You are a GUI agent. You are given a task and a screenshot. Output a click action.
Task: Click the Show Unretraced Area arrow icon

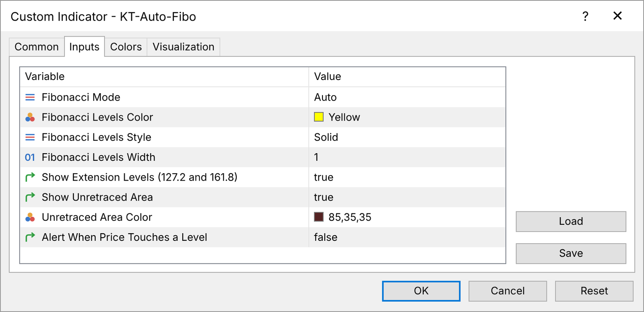pyautogui.click(x=30, y=197)
